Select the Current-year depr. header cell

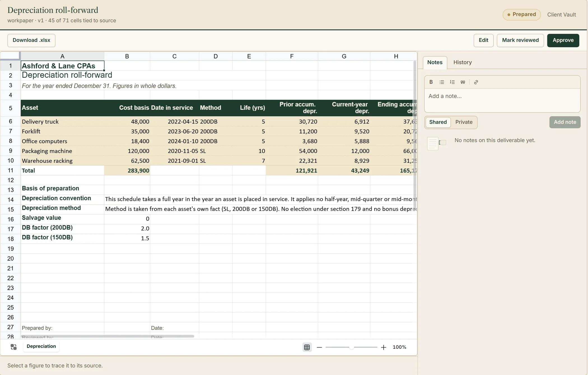tap(344, 108)
